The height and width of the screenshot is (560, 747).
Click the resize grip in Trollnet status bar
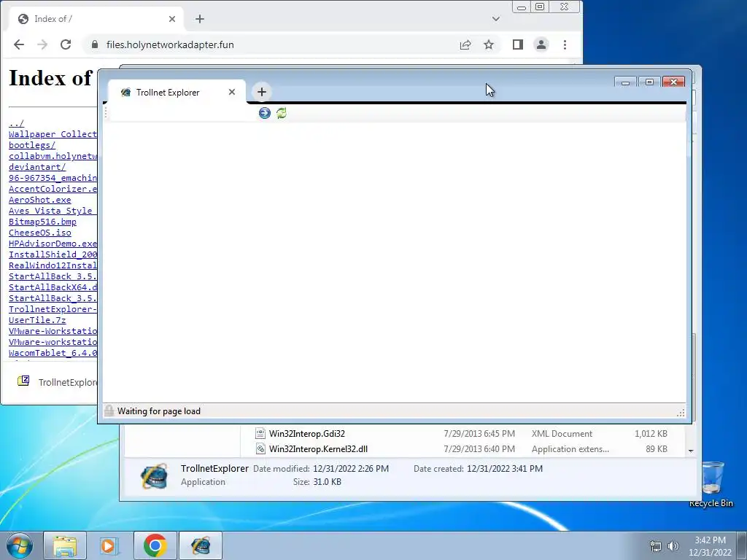(681, 413)
